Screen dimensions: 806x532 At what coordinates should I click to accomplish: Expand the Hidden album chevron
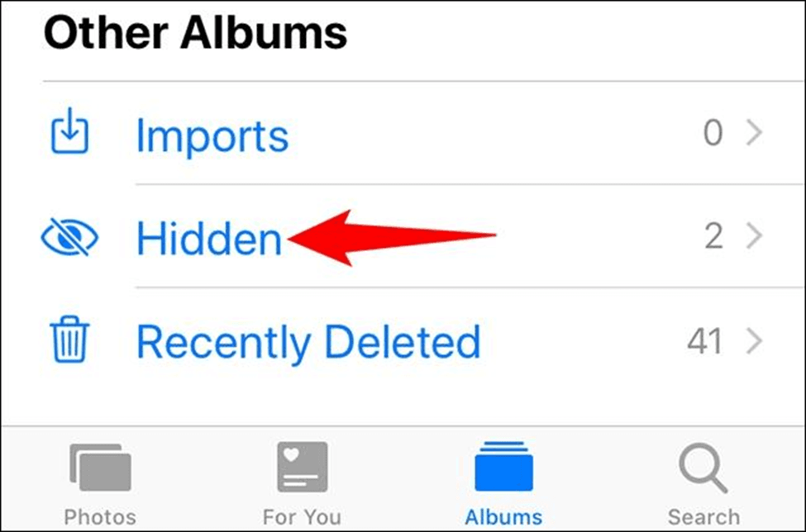coord(754,237)
